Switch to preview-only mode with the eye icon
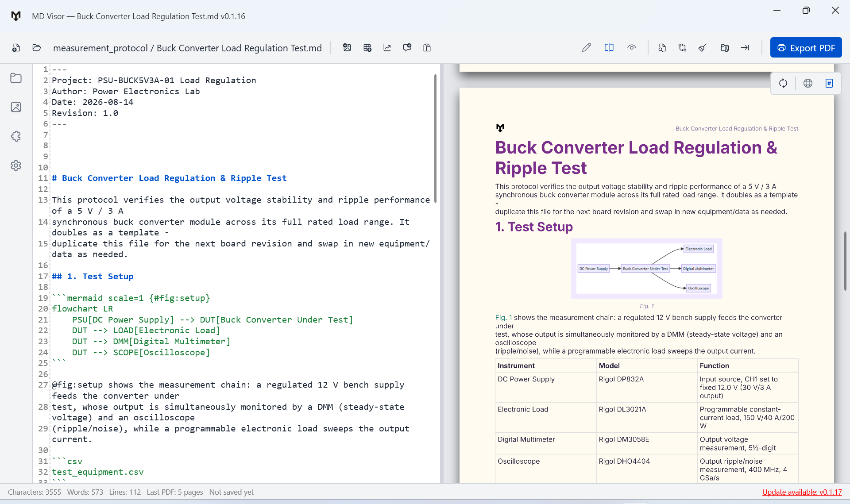This screenshot has height=504, width=850. click(x=632, y=48)
